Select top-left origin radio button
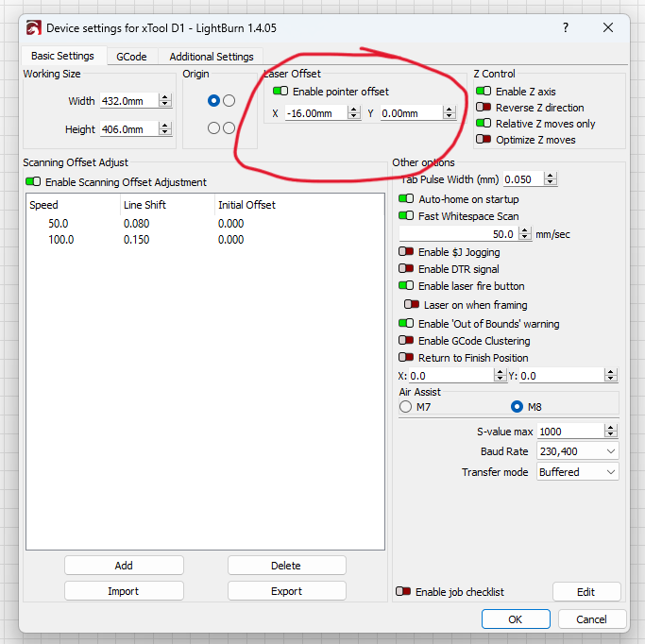Screen dimensions: 645x644 (213, 100)
